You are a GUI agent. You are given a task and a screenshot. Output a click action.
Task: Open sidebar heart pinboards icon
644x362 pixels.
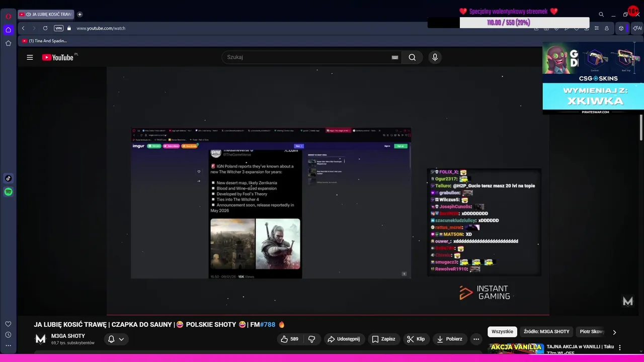pyautogui.click(x=8, y=324)
